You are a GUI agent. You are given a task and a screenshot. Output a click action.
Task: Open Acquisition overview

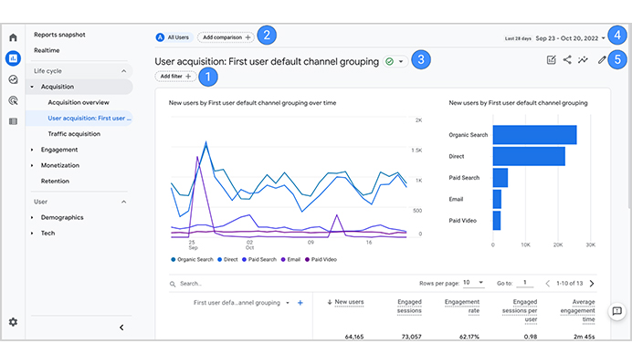click(x=79, y=102)
